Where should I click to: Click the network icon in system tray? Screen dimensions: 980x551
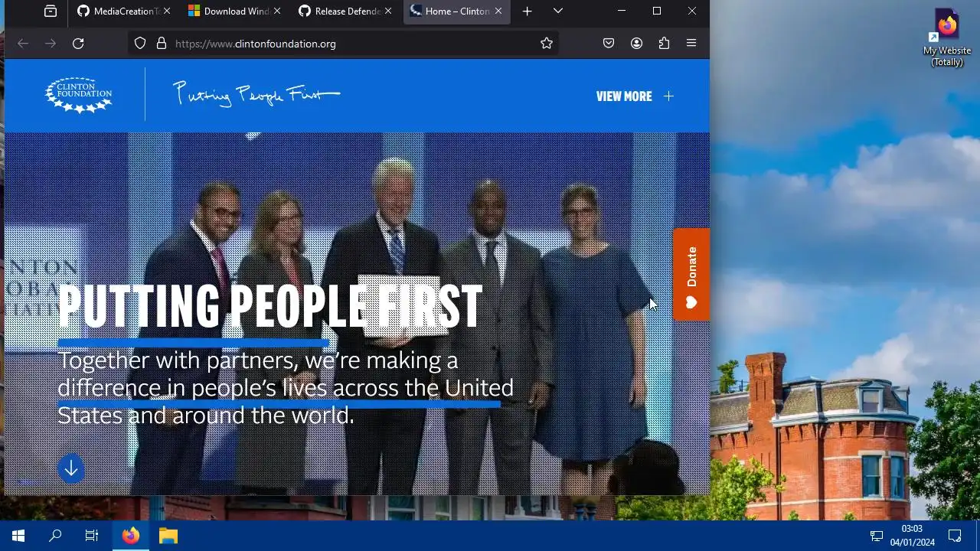[877, 536]
